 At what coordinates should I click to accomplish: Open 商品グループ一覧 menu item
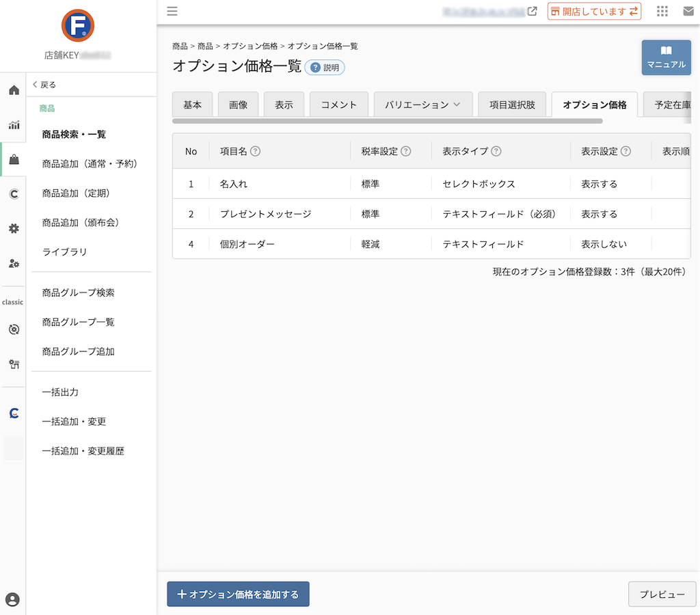(x=78, y=323)
